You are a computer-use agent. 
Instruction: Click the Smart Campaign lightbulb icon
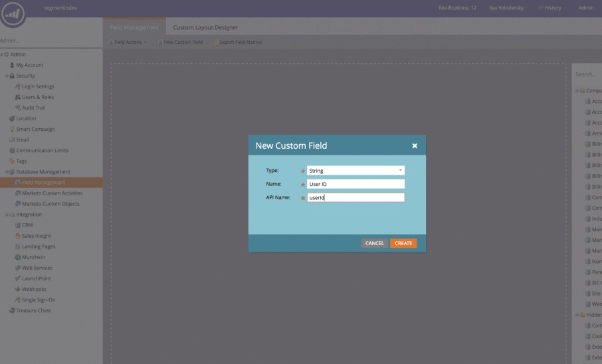12,129
